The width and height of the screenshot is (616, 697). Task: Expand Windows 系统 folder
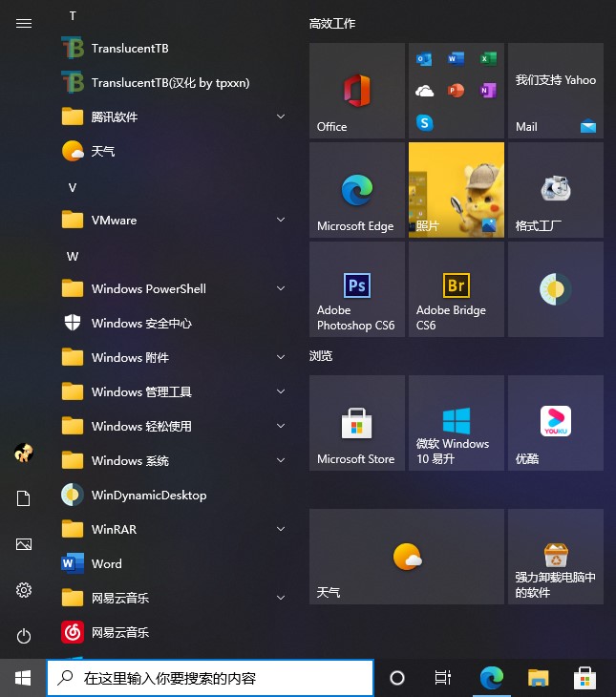click(175, 460)
